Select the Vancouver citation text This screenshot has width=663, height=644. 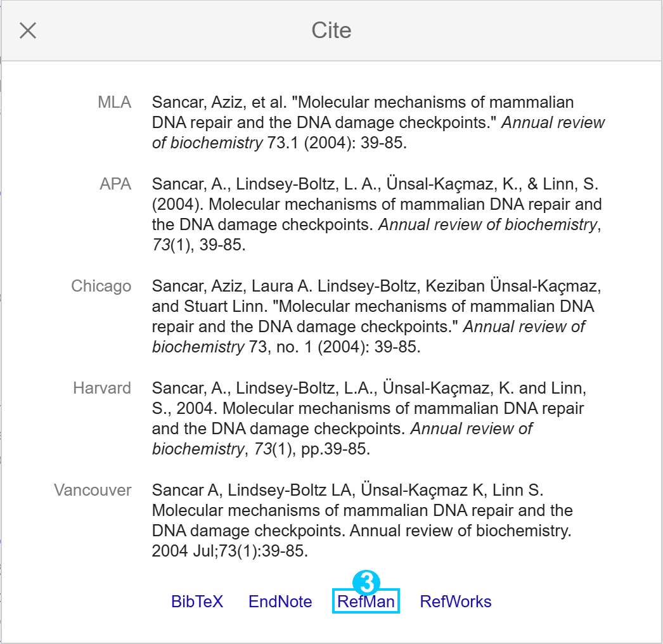362,520
